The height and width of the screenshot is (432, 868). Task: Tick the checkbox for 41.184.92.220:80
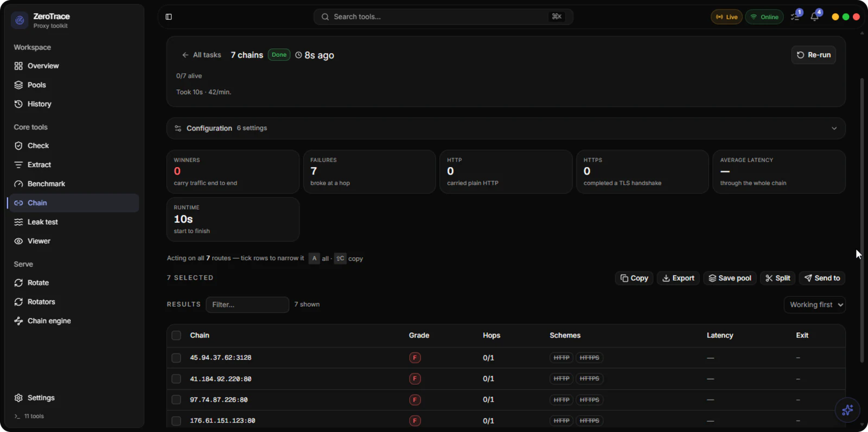[176, 379]
